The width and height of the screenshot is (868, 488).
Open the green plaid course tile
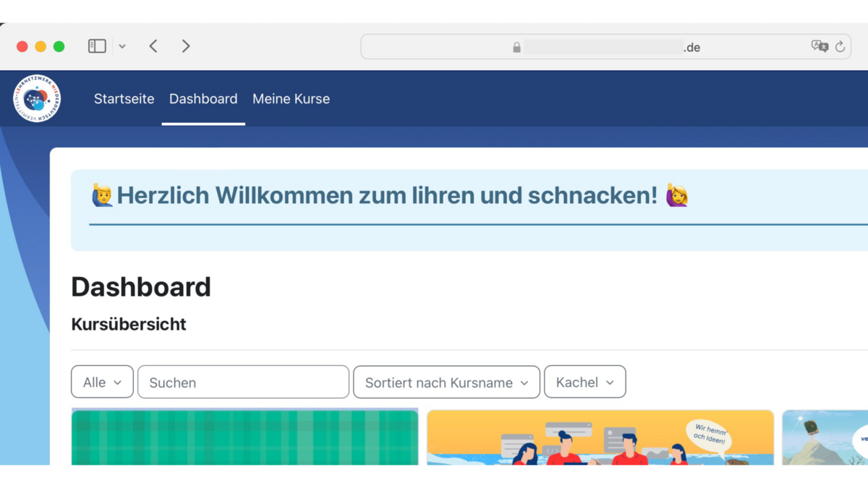coord(244,438)
